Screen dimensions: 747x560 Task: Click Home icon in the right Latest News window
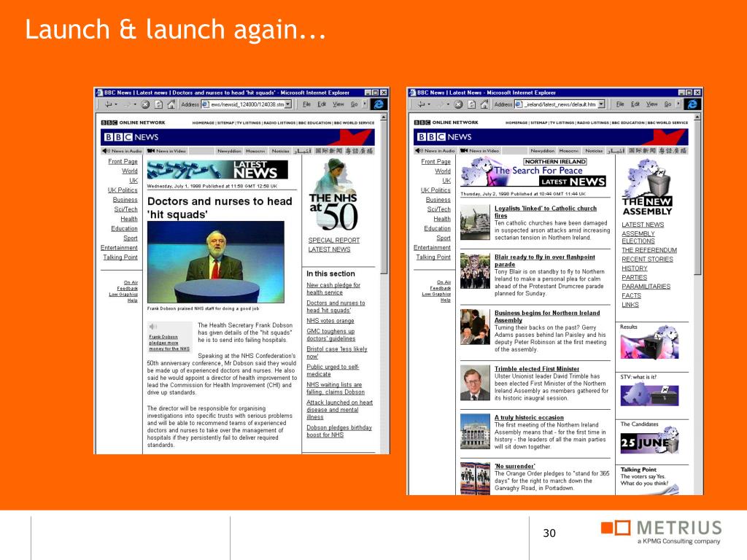(x=484, y=104)
